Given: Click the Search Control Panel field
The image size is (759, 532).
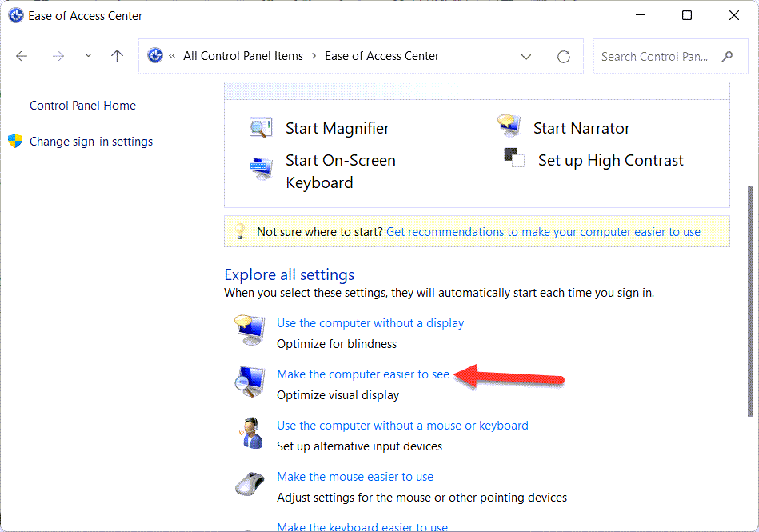Looking at the screenshot, I should (x=656, y=57).
